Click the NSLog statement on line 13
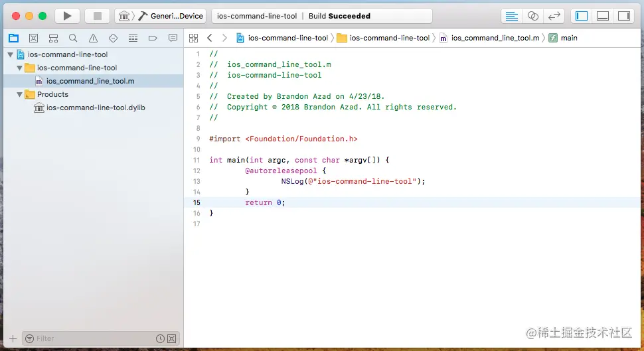 353,181
